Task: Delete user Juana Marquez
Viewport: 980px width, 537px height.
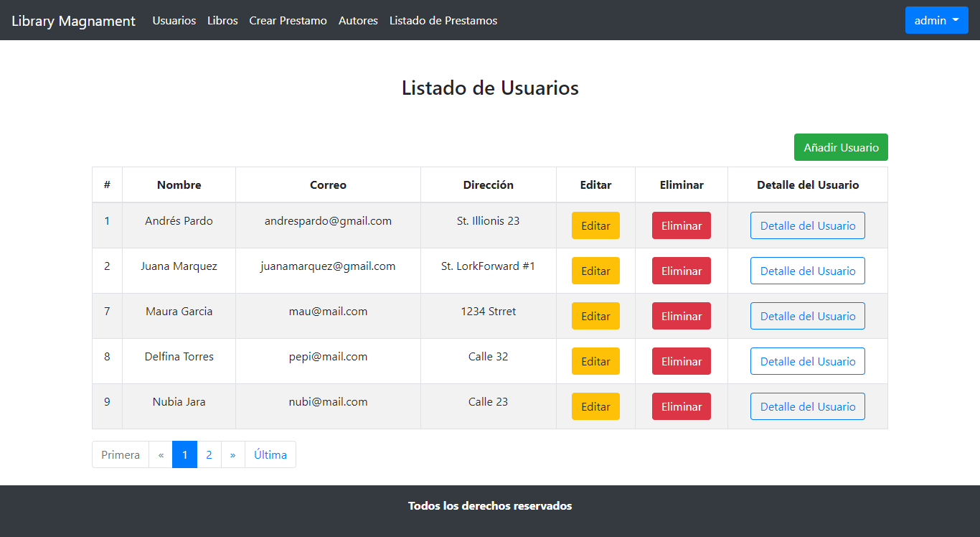Action: 682,271
